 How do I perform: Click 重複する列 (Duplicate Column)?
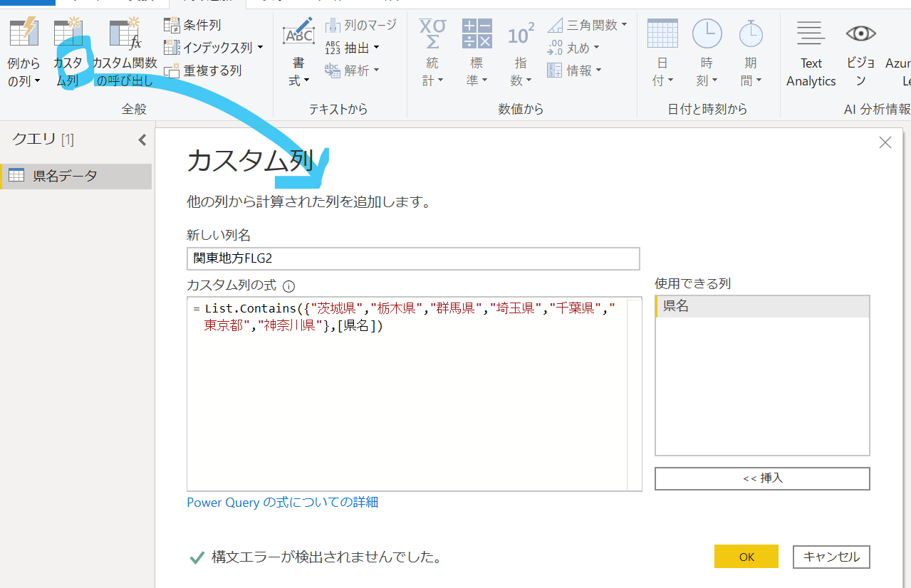[x=203, y=70]
